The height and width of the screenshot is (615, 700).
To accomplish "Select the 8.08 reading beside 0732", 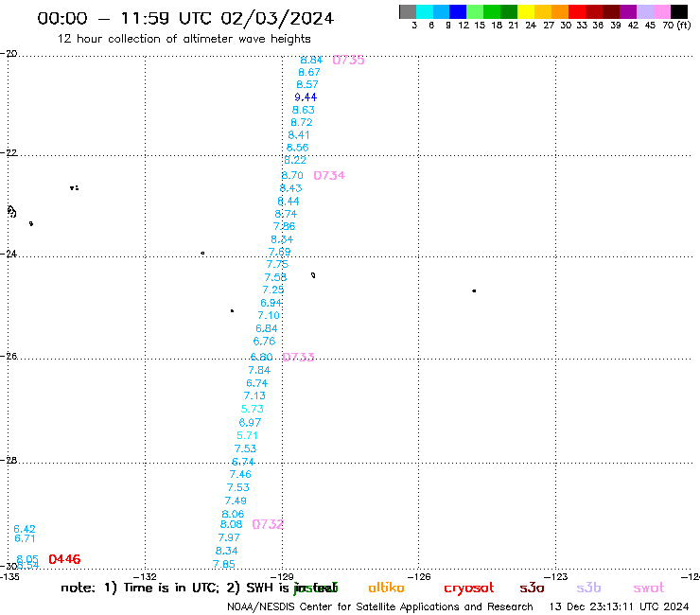I will click(x=231, y=524).
